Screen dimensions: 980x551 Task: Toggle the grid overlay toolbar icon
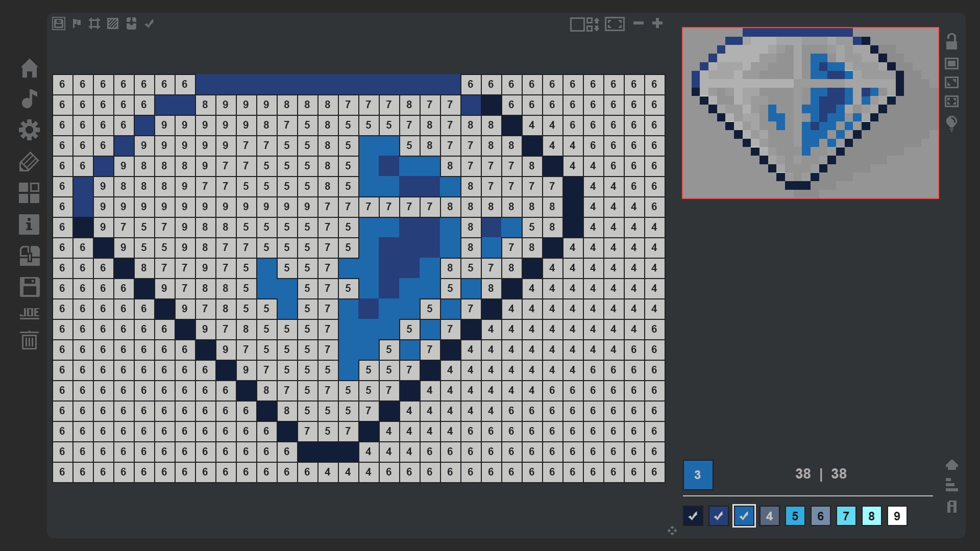click(x=94, y=23)
